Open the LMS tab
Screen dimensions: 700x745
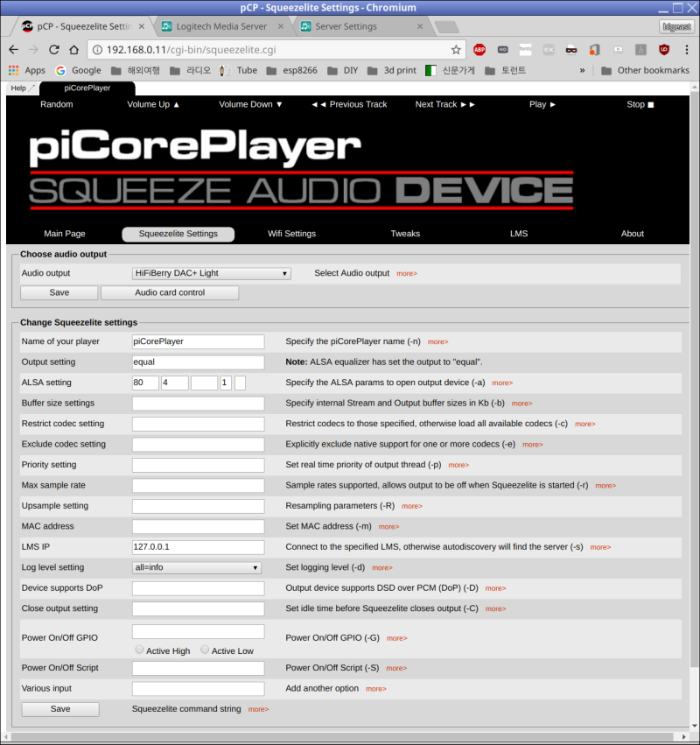click(519, 234)
